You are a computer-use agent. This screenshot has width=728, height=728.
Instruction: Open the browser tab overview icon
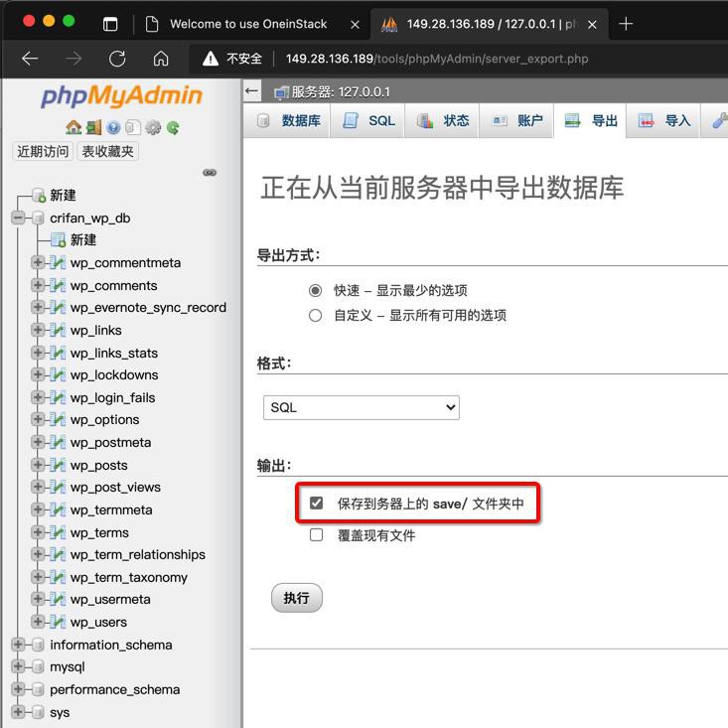110,24
